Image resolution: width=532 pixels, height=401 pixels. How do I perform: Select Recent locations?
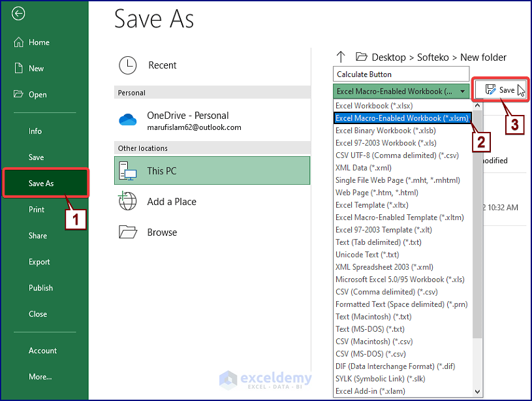[212, 65]
